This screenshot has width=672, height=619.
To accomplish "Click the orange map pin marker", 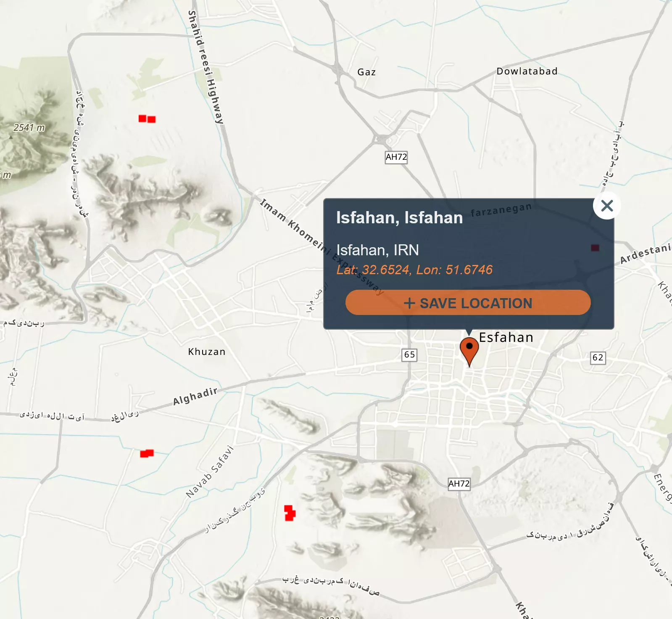I will coord(469,352).
